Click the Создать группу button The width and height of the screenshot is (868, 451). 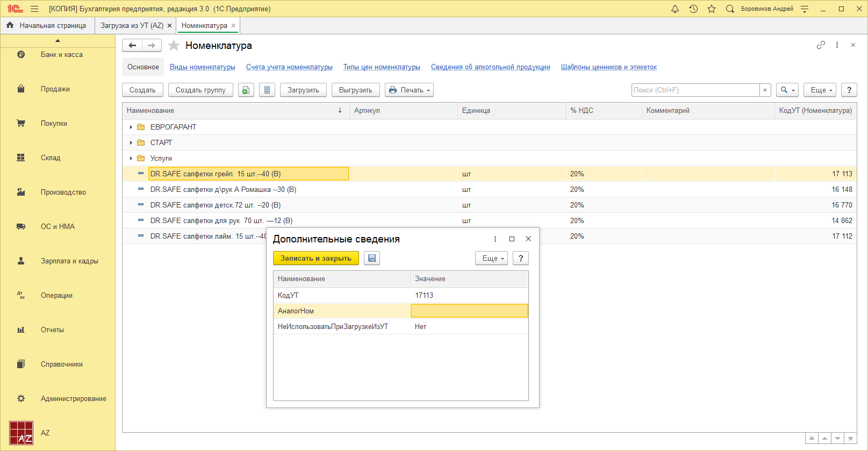point(200,90)
